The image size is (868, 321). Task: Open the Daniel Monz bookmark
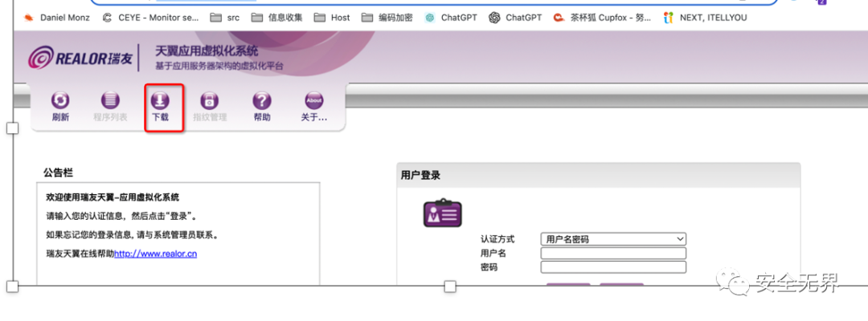tap(58, 18)
